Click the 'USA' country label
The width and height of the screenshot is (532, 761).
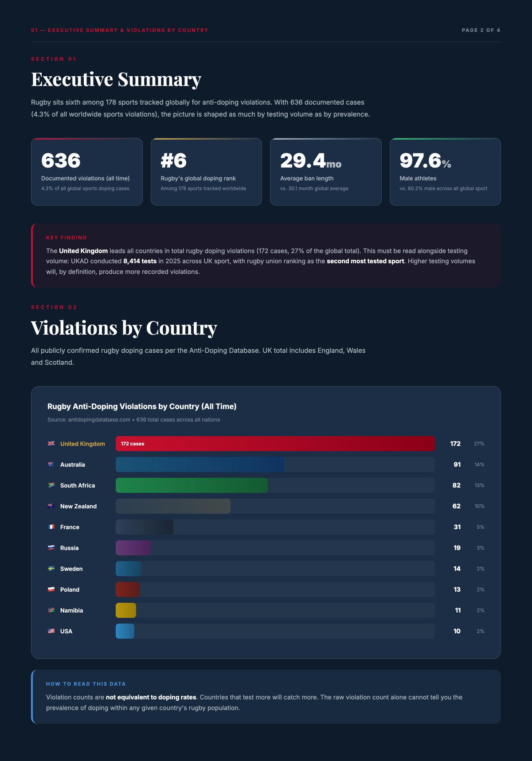coord(66,631)
